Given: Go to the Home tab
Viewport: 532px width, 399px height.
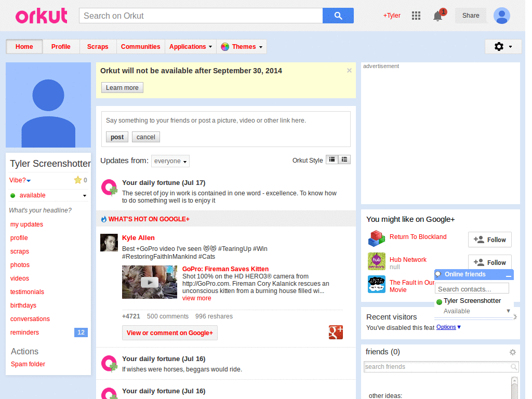Looking at the screenshot, I should [x=24, y=47].
